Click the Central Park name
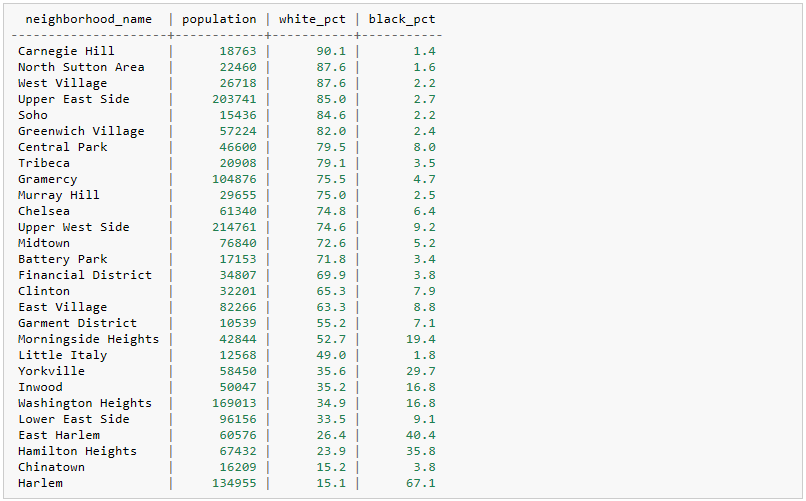The height and width of the screenshot is (501, 806). coord(63,146)
